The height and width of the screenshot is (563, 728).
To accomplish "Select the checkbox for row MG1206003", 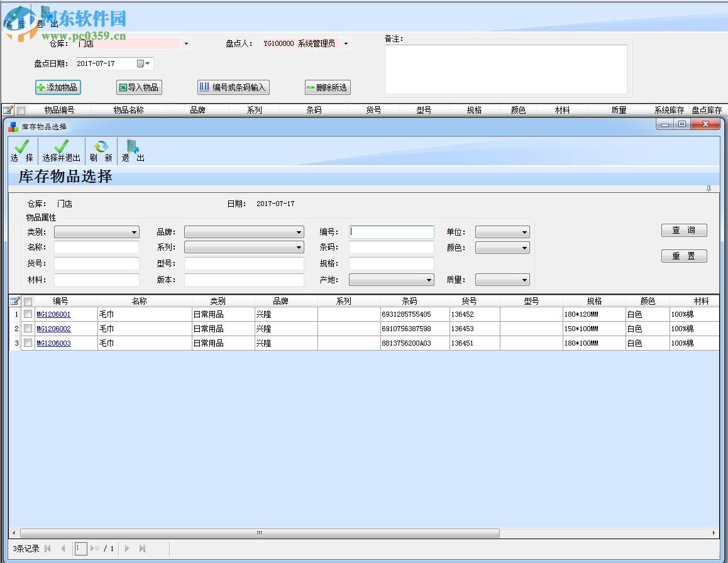I will (28, 343).
